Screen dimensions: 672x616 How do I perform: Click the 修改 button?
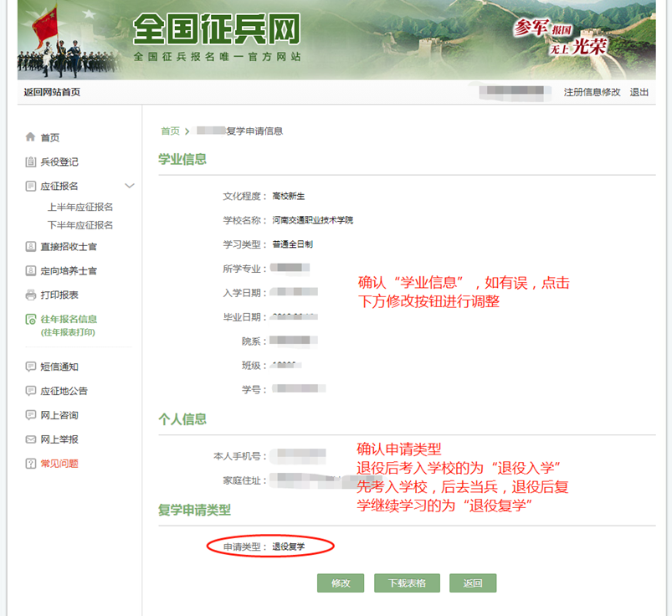click(340, 583)
